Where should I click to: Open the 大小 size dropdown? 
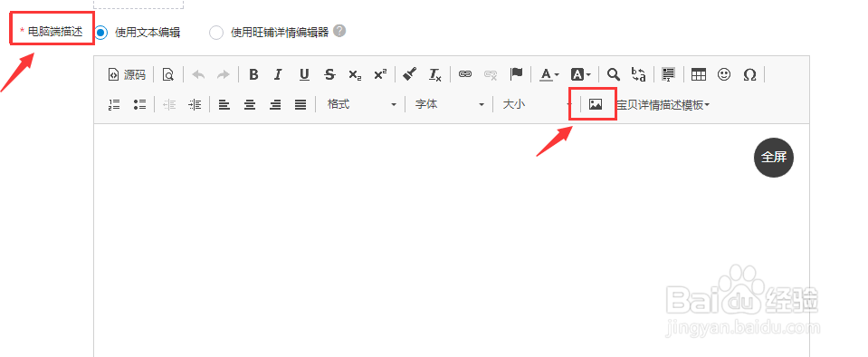[537, 104]
